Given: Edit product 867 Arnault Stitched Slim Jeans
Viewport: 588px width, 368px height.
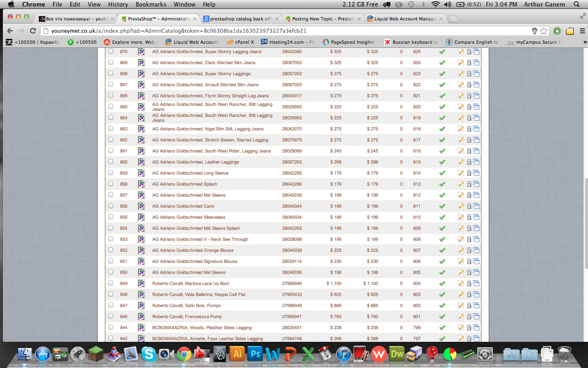Looking at the screenshot, I should (461, 85).
